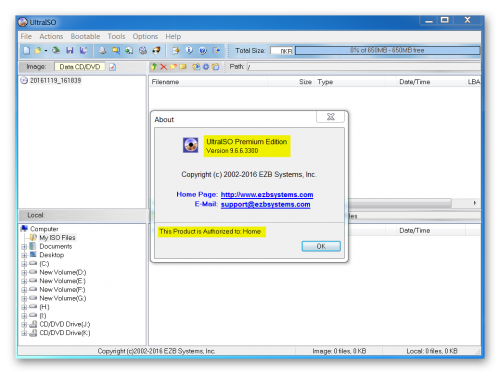Click the last icon before Path label
Viewport: 500px width, 374px height.
click(216, 67)
